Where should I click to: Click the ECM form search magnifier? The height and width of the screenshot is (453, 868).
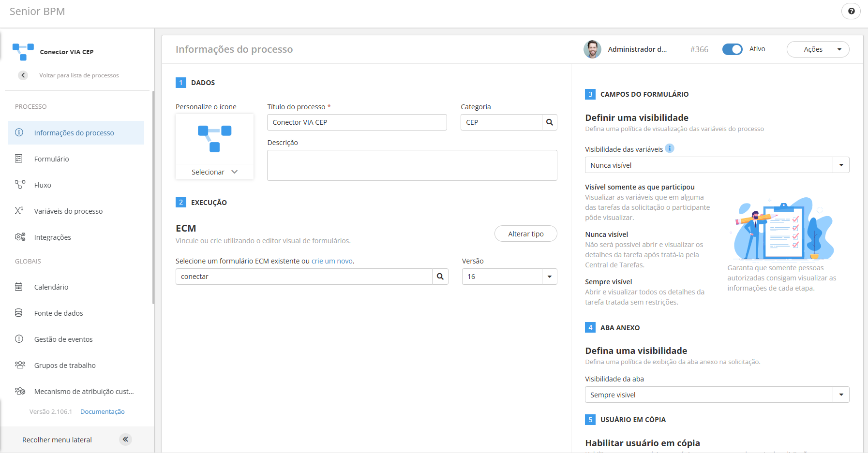point(440,277)
